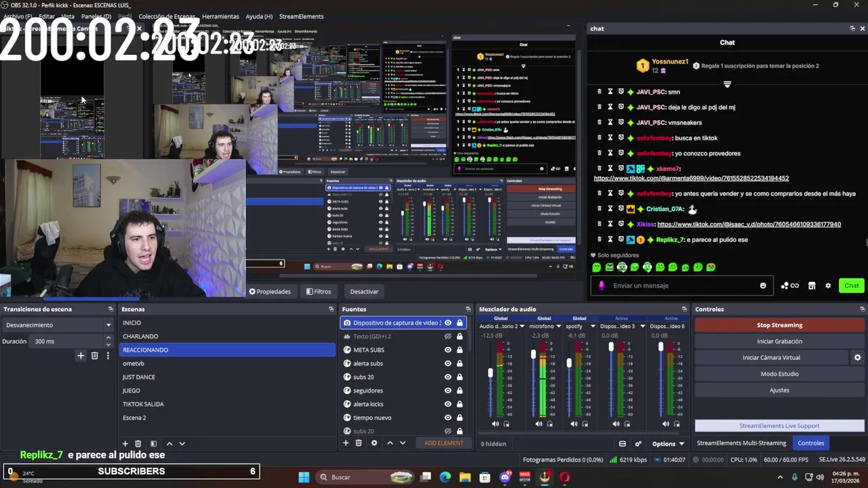Viewport: 868px width, 488px height.
Task: Show hidden system tray icons chevron
Action: 780,477
